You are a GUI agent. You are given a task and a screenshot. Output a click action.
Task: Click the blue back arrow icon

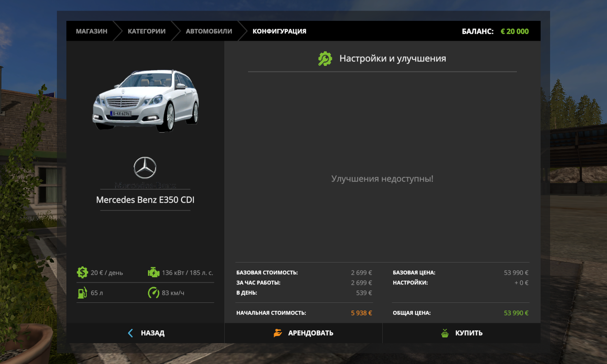pos(131,333)
